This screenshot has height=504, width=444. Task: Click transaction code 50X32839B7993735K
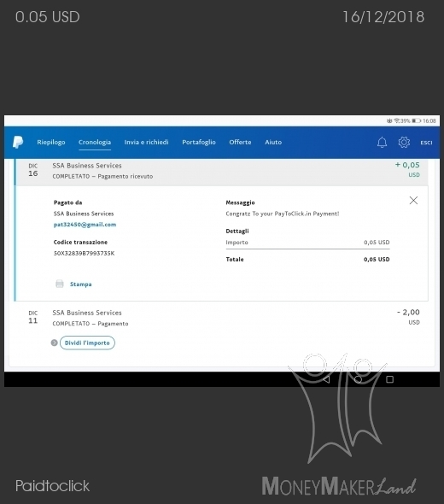click(85, 254)
